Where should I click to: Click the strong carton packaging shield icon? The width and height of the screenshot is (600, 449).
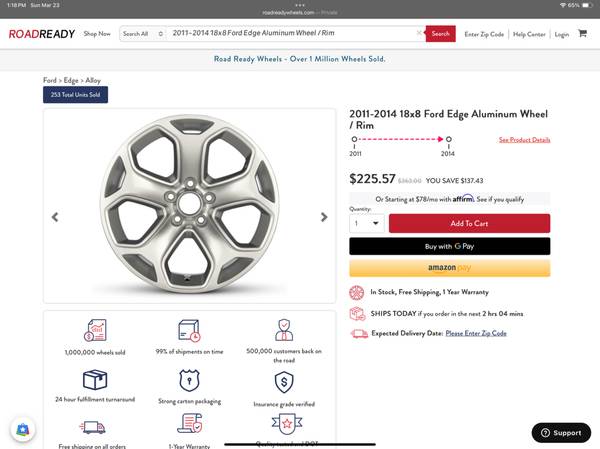190,381
